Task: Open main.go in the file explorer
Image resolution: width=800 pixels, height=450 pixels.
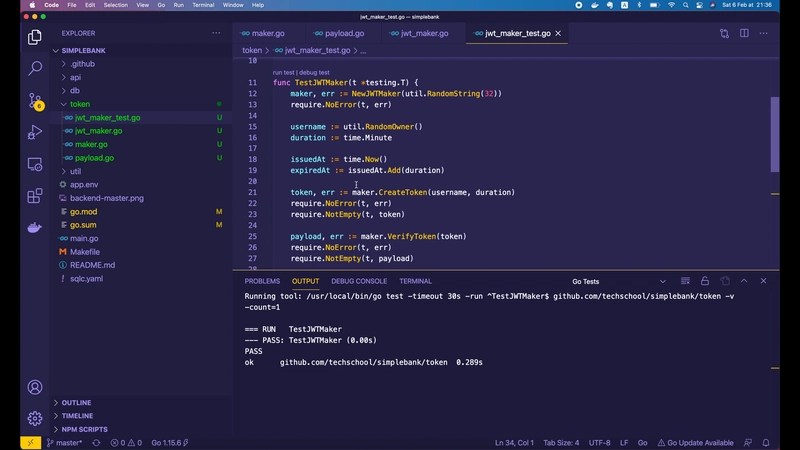Action: click(x=84, y=239)
